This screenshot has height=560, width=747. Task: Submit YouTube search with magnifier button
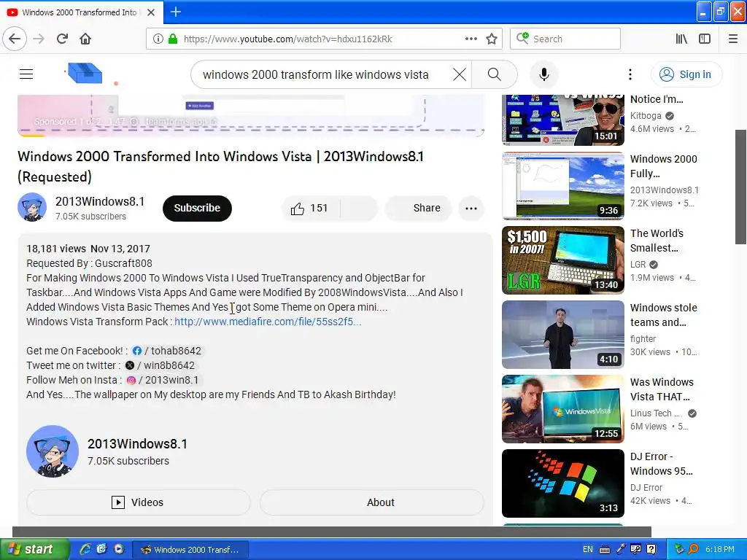495,74
